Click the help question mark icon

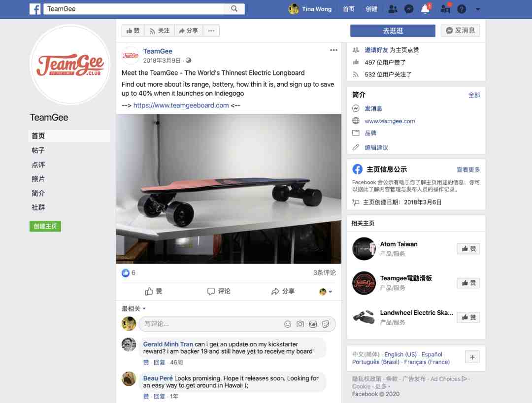pyautogui.click(x=461, y=9)
